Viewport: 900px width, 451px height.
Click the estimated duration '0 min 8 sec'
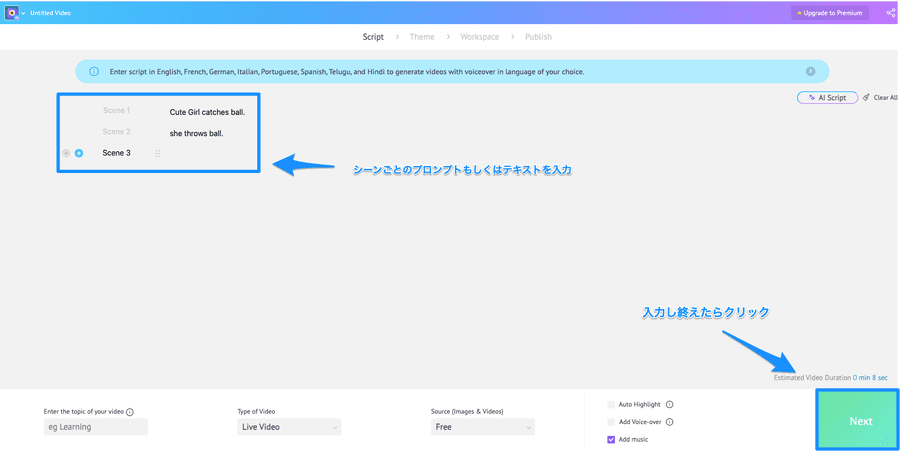pos(870,378)
